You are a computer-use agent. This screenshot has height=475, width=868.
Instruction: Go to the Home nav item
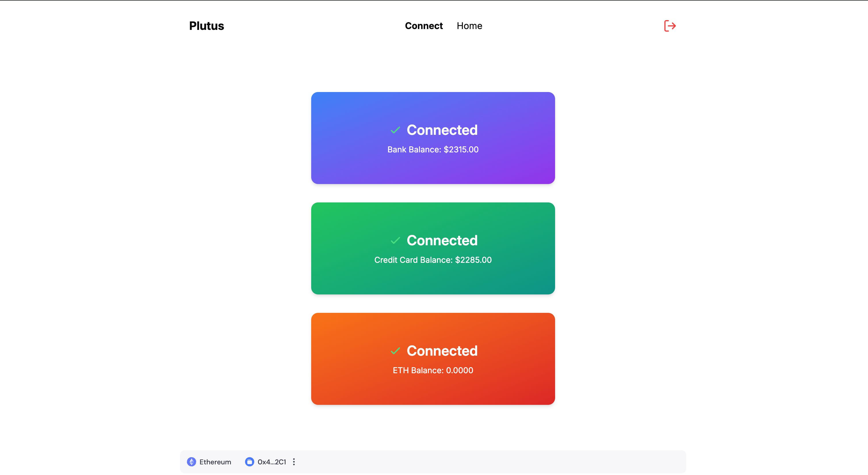[x=469, y=26]
